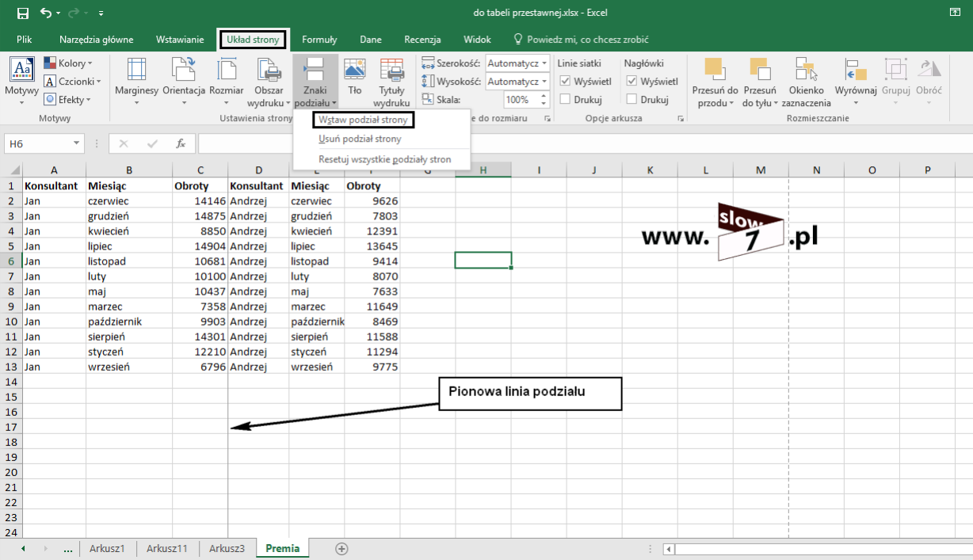The image size is (973, 560).
Task: Switch to sheet tab Arkusz3
Action: (x=227, y=548)
